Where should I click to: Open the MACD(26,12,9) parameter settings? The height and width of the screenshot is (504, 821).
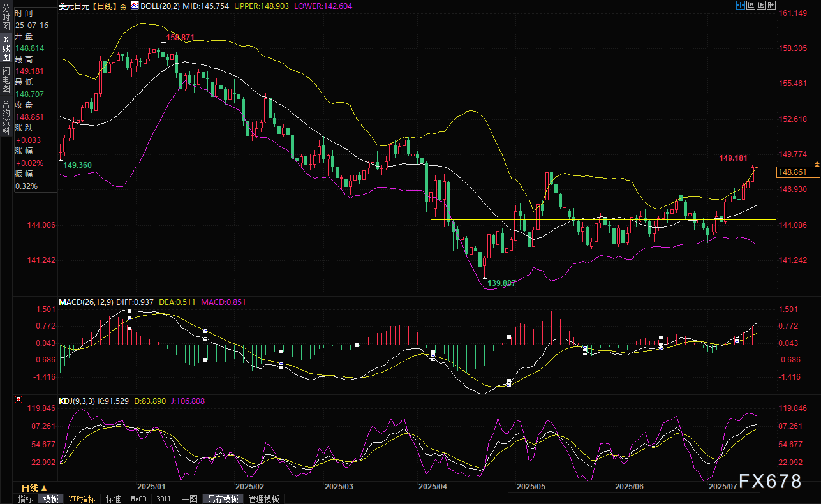pos(85,302)
